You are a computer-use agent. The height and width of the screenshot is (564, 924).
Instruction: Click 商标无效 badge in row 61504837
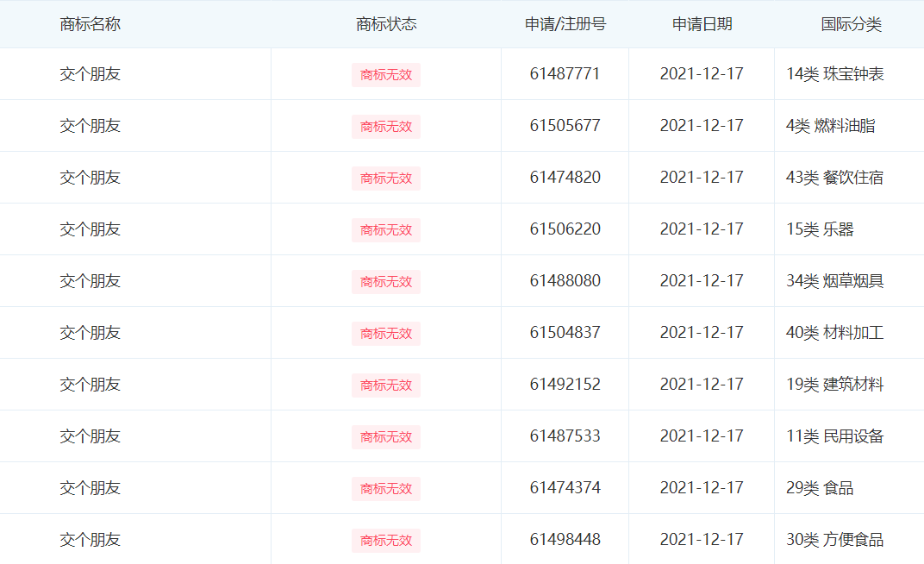click(x=386, y=334)
